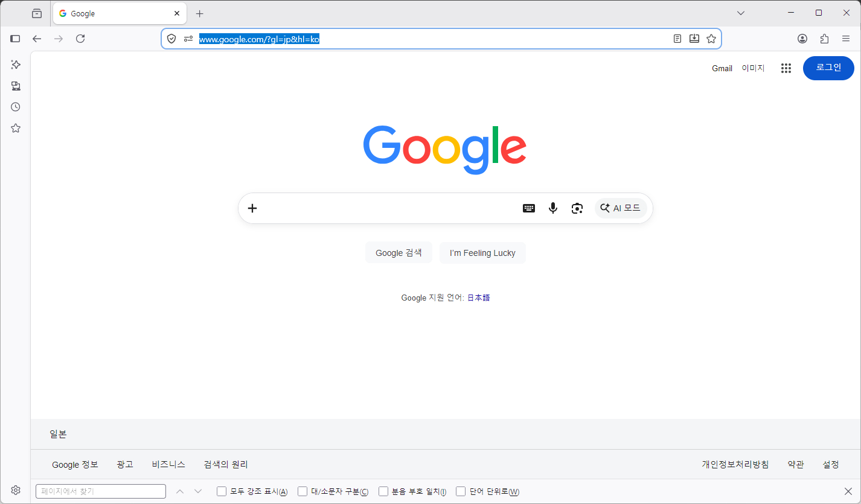Open history sidebar clock icon
The image size is (861, 504).
coord(16,107)
